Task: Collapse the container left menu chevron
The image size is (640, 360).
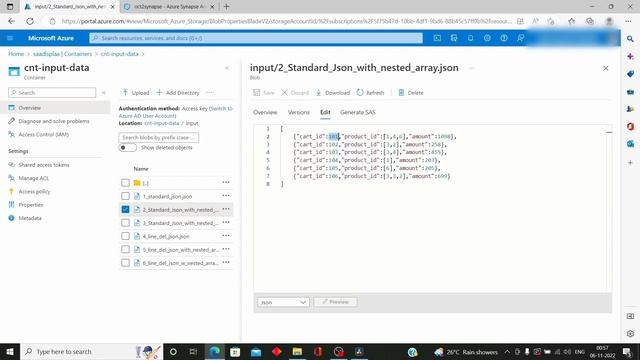Action: 104,93
